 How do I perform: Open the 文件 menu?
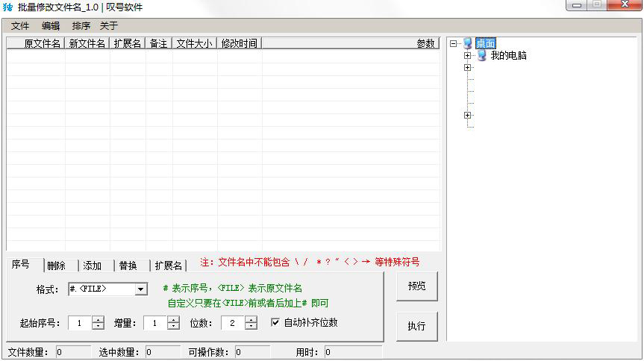[20, 26]
